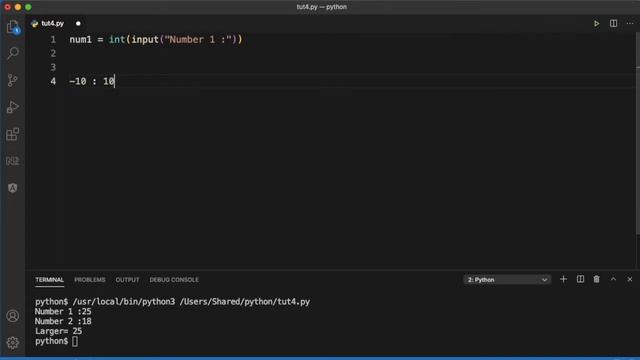Click terminal output 'Larger= 25'
The width and height of the screenshot is (640, 360).
pyautogui.click(x=58, y=331)
